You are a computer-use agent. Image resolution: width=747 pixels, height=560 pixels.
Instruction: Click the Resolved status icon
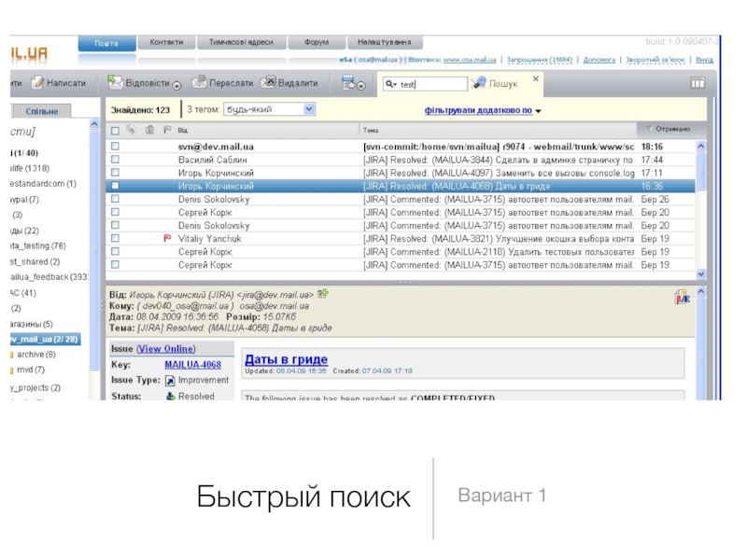171,396
